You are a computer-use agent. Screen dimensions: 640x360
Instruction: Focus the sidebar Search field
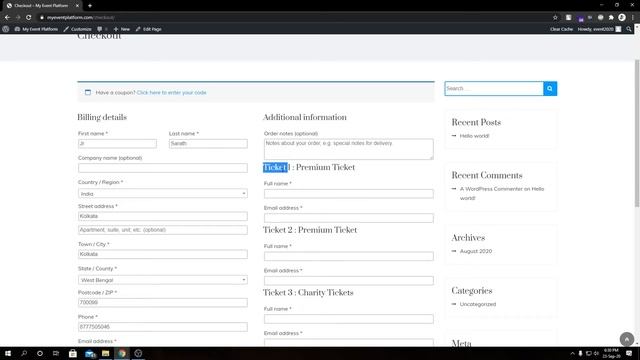494,89
